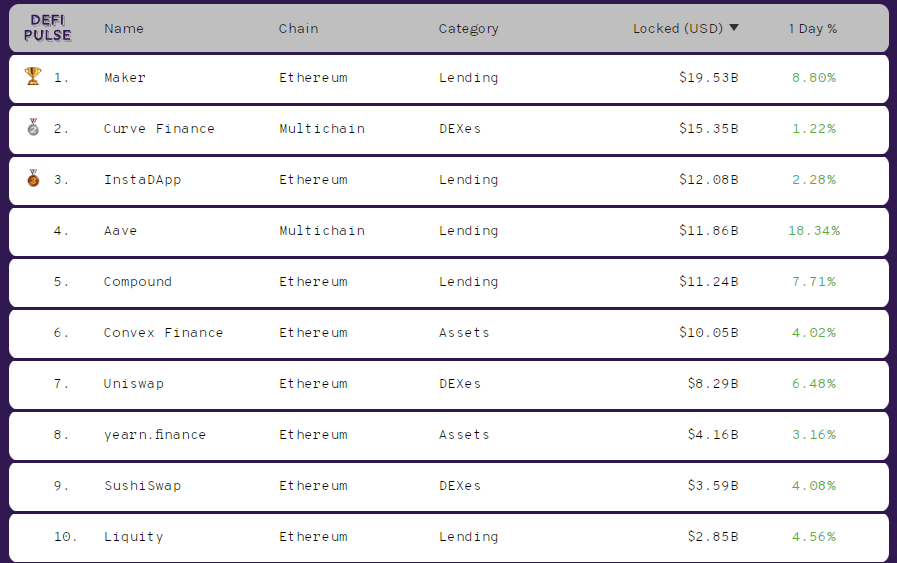
Task: Sort by the Category column header
Action: [x=468, y=28]
